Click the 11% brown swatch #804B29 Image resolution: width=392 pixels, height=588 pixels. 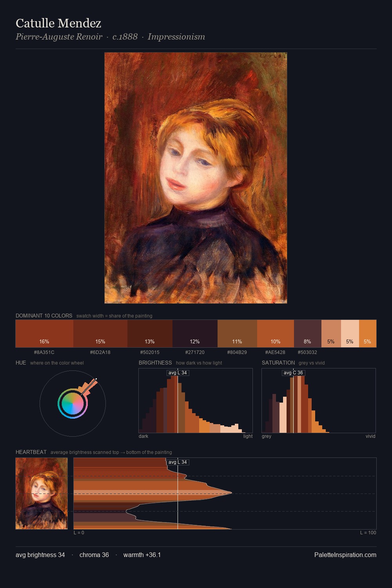pyautogui.click(x=237, y=334)
